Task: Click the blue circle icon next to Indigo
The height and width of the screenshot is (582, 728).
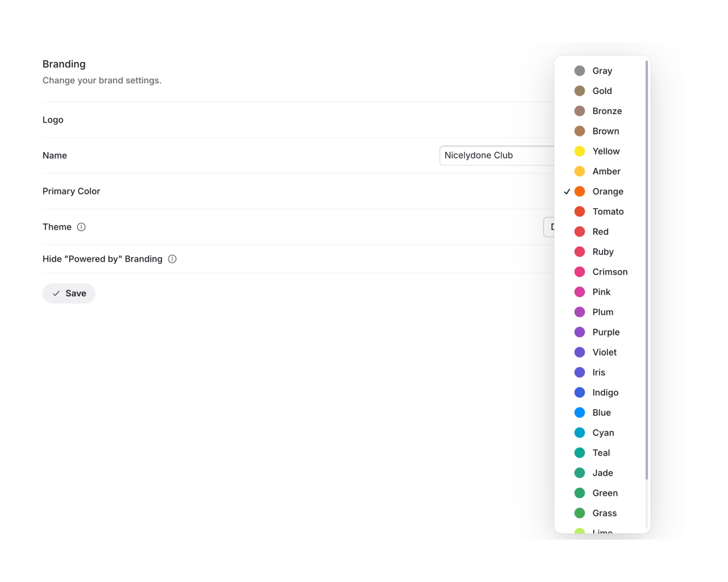Action: pos(579,392)
